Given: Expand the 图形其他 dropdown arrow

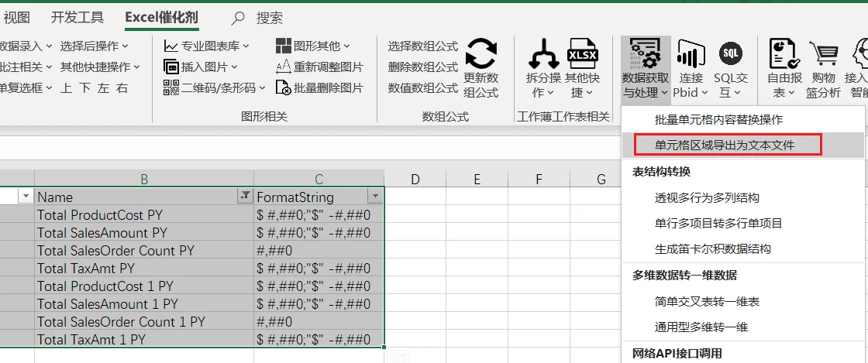Looking at the screenshot, I should pos(346,46).
